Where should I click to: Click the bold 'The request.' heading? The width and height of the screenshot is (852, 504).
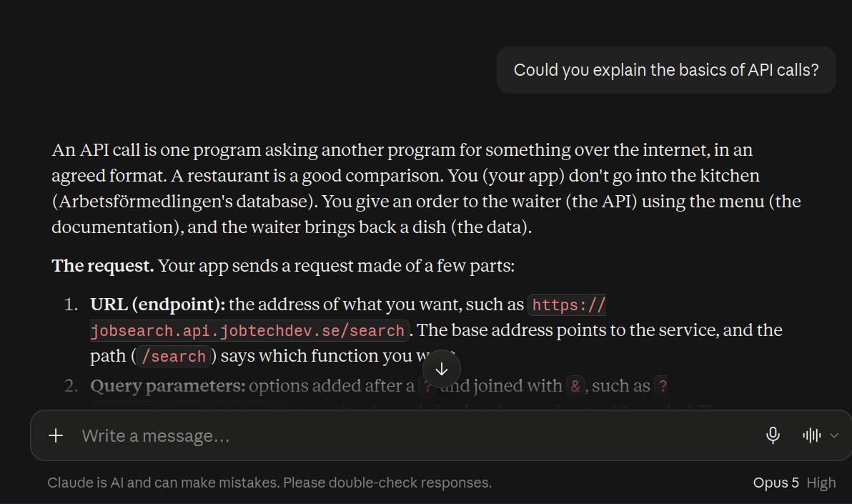tap(103, 266)
